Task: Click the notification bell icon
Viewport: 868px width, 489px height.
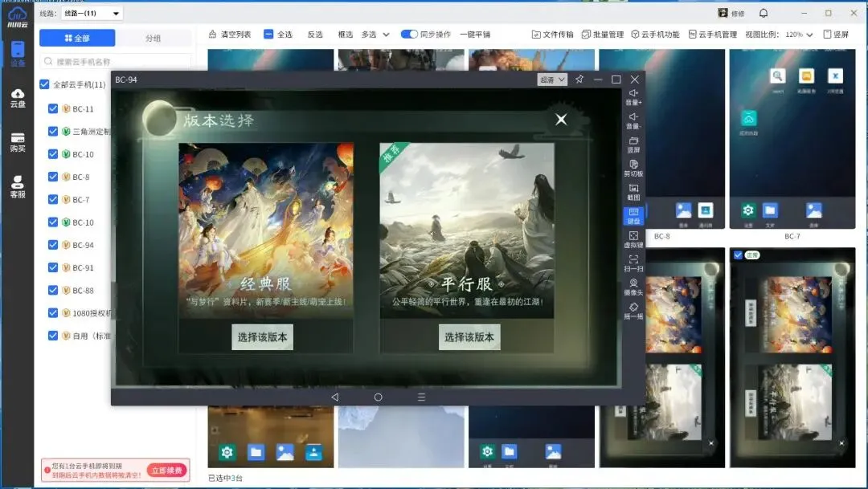Action: [764, 14]
